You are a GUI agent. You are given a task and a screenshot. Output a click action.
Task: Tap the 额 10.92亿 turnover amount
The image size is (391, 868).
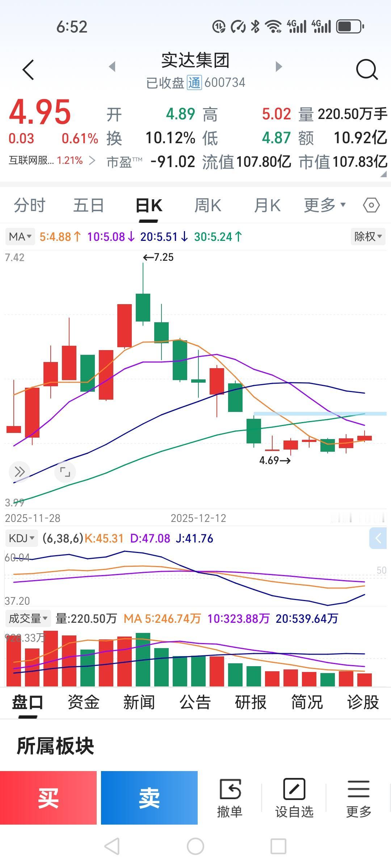(x=360, y=138)
